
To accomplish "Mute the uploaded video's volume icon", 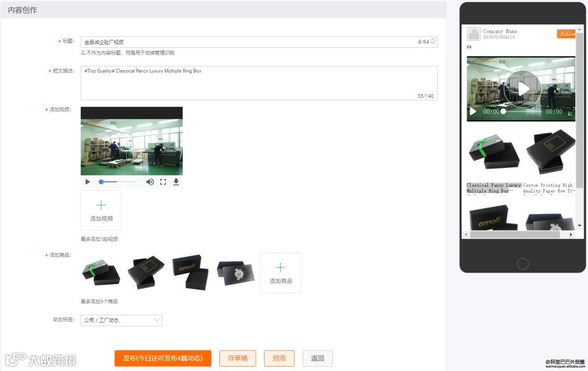I will tap(150, 182).
